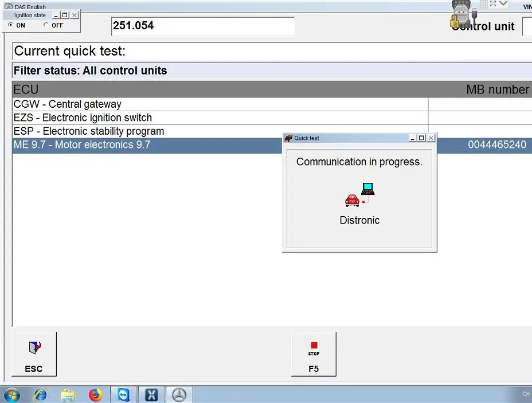Click the Communication in progress message
This screenshot has width=532, height=403.
[359, 162]
